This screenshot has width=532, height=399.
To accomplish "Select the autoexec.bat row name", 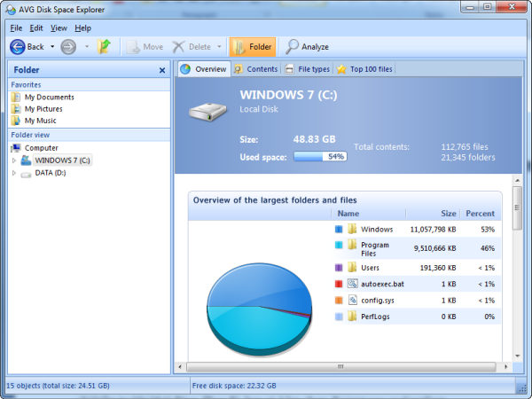I will (x=382, y=284).
